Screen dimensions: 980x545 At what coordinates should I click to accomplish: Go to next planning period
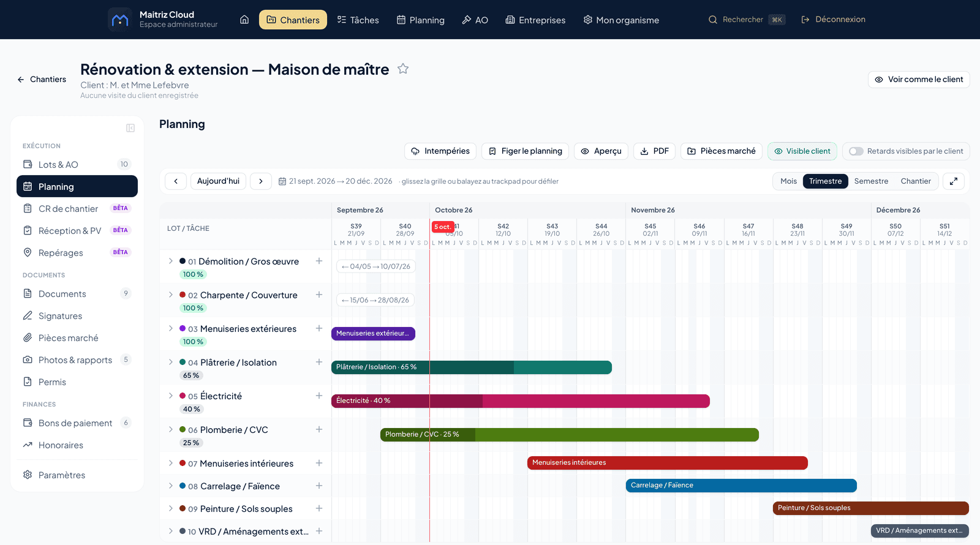click(261, 181)
